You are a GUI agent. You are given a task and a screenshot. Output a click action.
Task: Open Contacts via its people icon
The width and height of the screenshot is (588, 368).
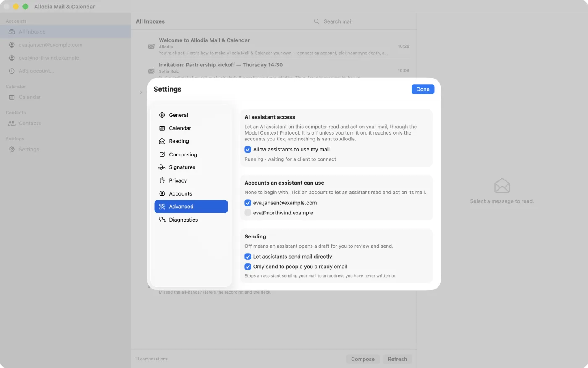(x=12, y=124)
